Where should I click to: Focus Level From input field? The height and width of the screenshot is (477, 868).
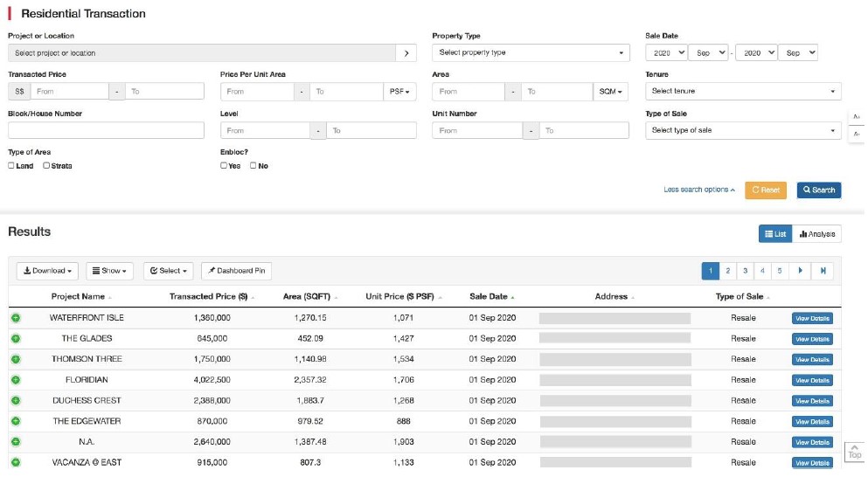[x=265, y=130]
